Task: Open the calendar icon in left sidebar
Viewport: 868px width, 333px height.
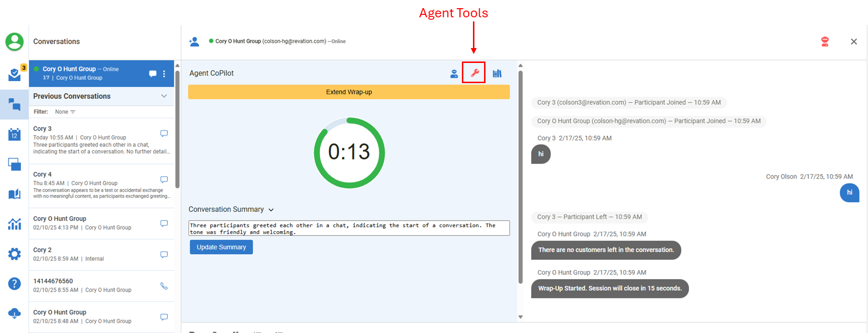Action: tap(14, 135)
